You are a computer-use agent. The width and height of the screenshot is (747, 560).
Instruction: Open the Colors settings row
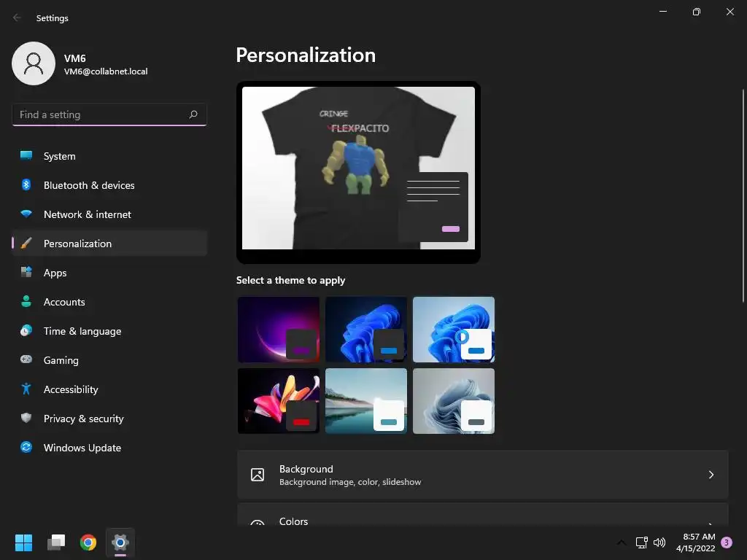(x=483, y=515)
